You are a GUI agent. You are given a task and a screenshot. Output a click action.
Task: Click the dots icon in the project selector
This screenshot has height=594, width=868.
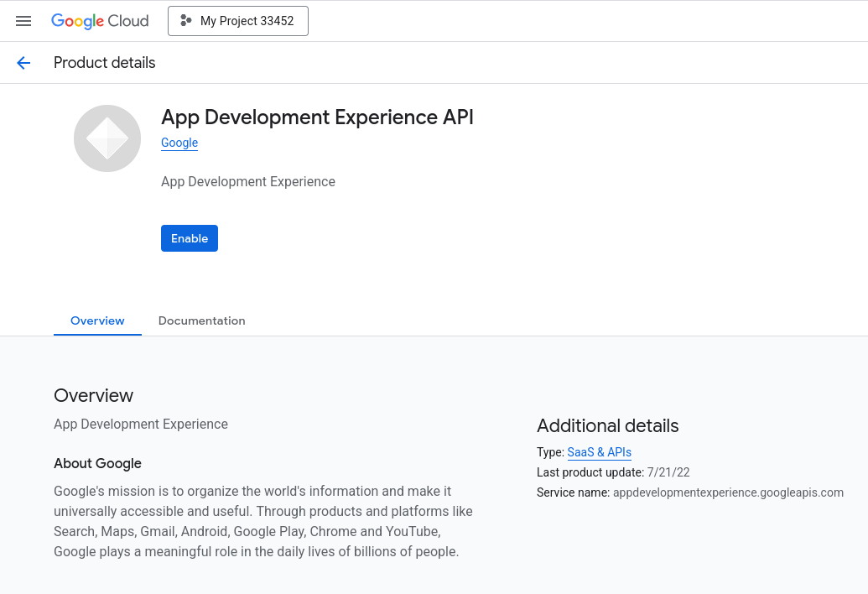[x=186, y=21]
